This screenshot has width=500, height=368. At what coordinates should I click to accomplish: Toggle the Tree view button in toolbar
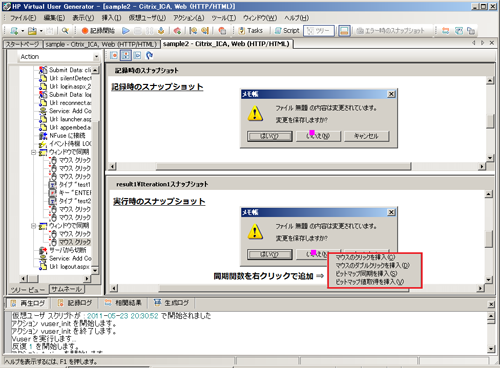319,31
